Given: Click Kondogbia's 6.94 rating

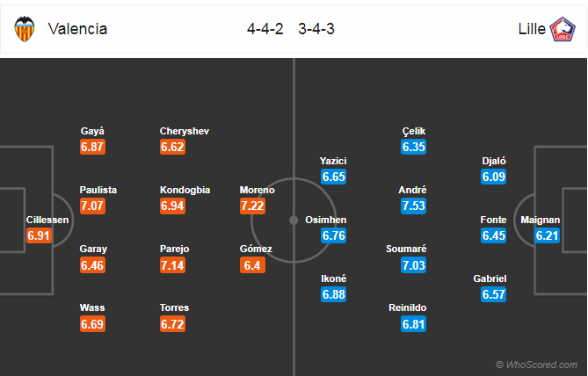Looking at the screenshot, I should tap(172, 206).
